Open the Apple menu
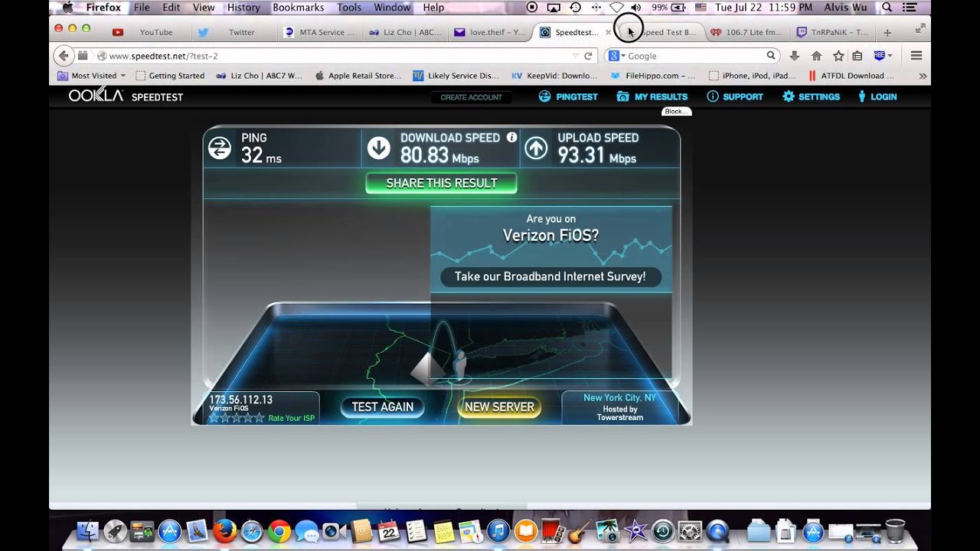Viewport: 980px width, 551px height. click(x=67, y=8)
